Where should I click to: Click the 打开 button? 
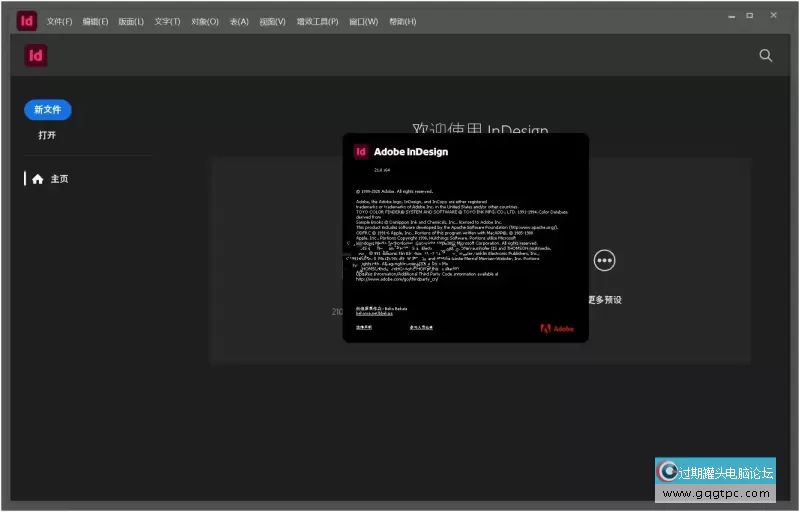pyautogui.click(x=47, y=135)
